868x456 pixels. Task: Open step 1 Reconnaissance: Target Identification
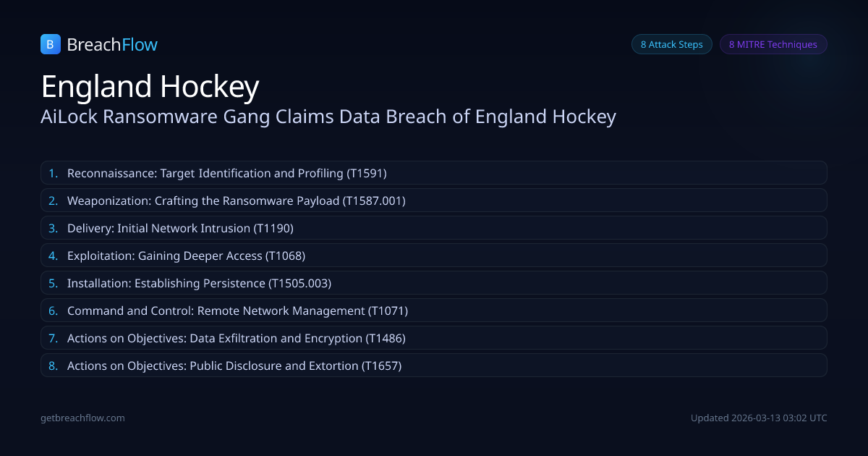click(227, 173)
